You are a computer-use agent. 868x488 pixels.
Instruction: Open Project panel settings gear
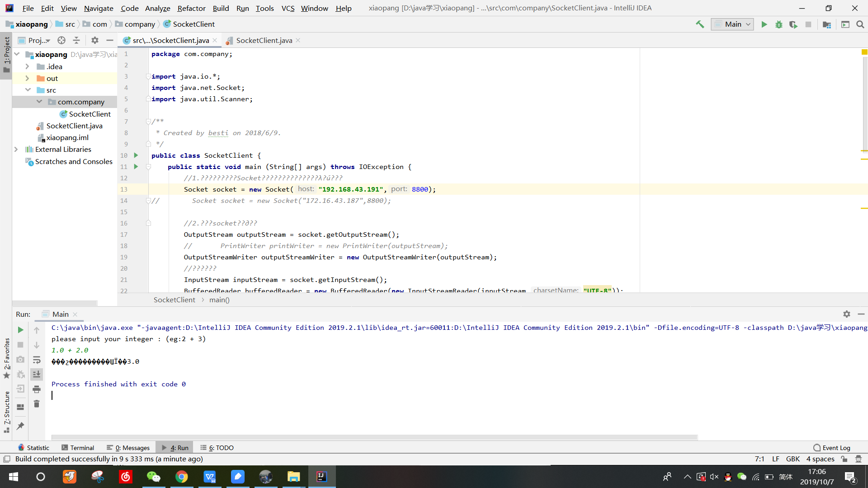[94, 40]
